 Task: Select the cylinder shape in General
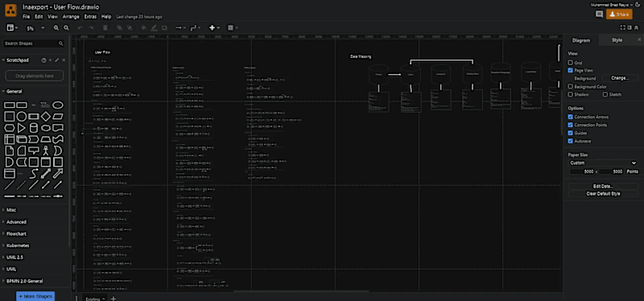tap(34, 128)
